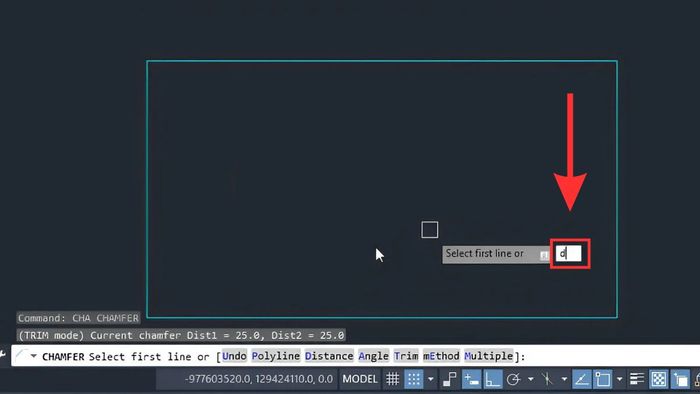Open Isometric Drafting plane dropdown arrow
Image resolution: width=700 pixels, height=394 pixels.
point(564,379)
